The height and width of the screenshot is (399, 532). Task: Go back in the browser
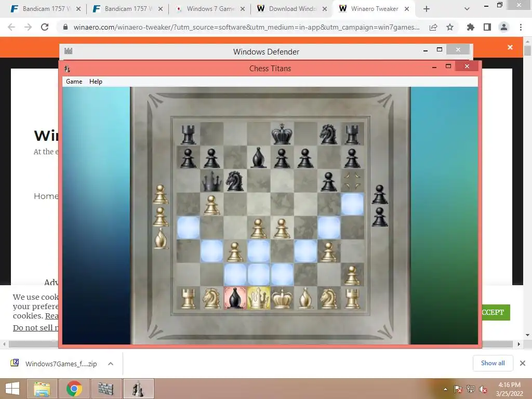click(11, 27)
